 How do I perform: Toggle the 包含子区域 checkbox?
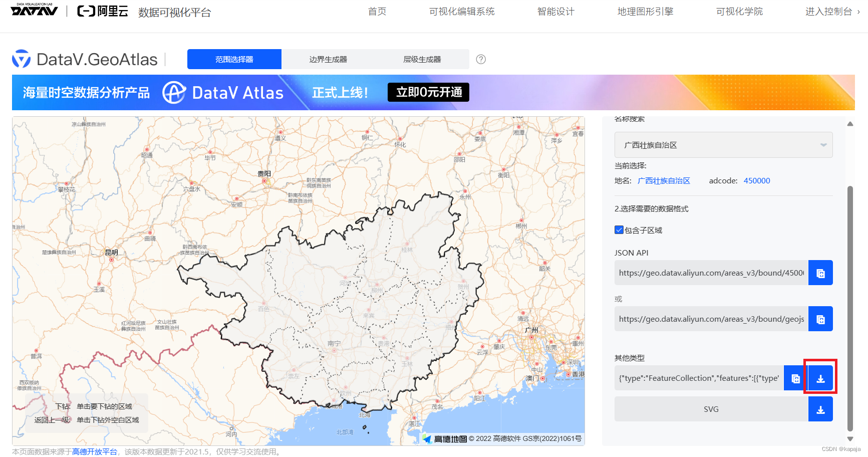tap(619, 230)
